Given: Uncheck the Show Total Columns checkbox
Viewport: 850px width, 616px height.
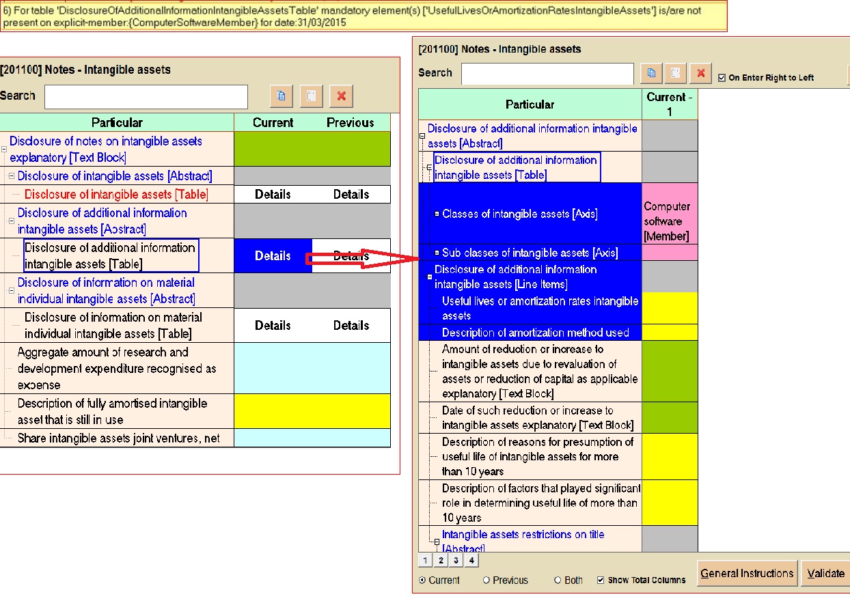Looking at the screenshot, I should [x=601, y=580].
